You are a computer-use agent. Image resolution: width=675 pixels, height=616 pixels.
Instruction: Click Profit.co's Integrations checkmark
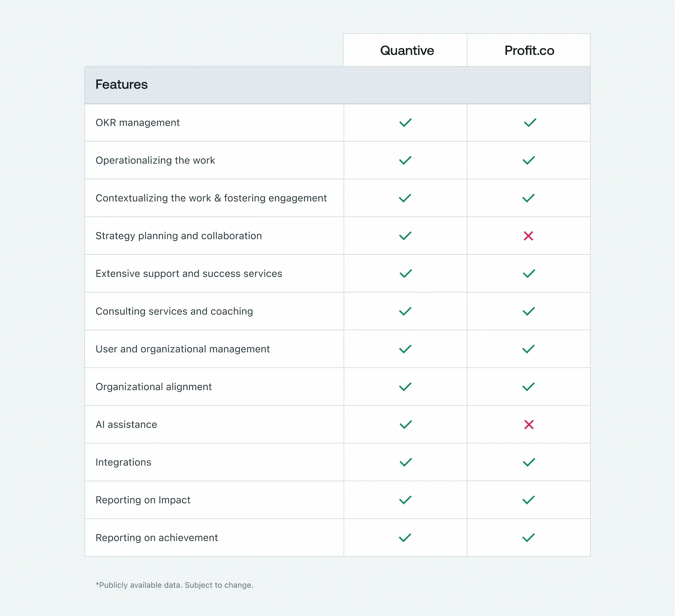tap(528, 462)
